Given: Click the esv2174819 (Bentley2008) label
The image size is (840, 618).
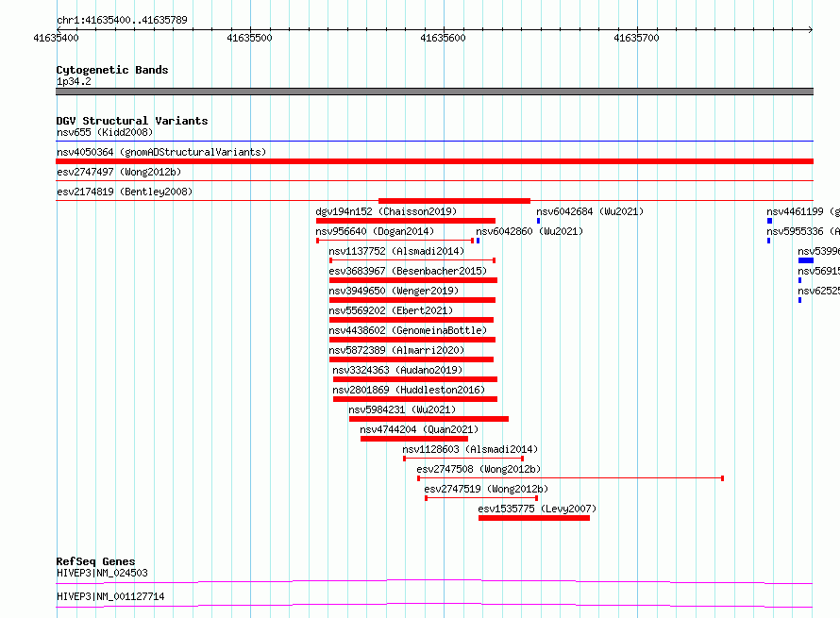Looking at the screenshot, I should coord(125,192).
